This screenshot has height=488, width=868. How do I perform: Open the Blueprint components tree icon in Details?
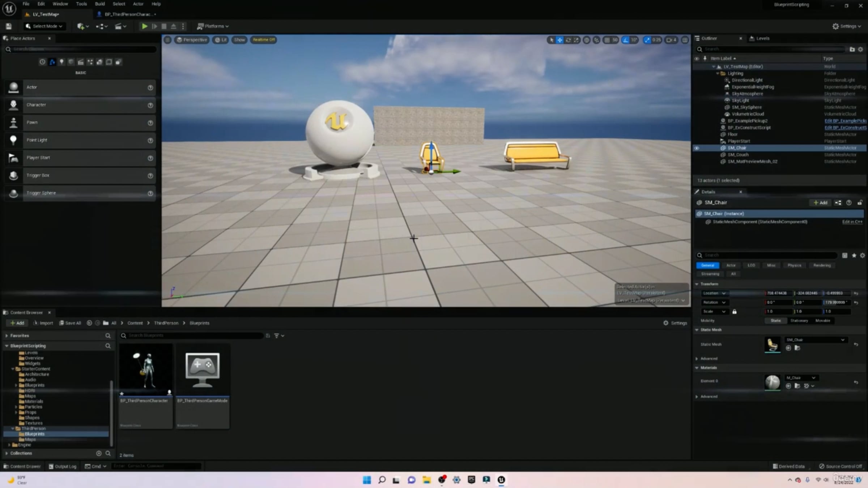[838, 203]
